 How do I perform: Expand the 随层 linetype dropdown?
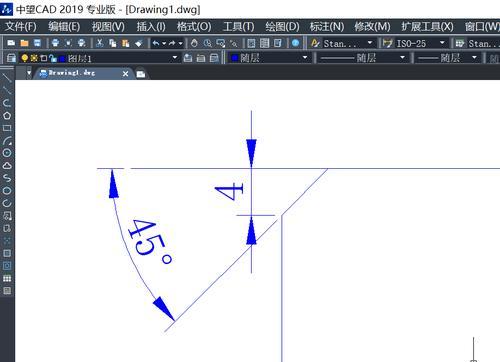click(x=402, y=58)
